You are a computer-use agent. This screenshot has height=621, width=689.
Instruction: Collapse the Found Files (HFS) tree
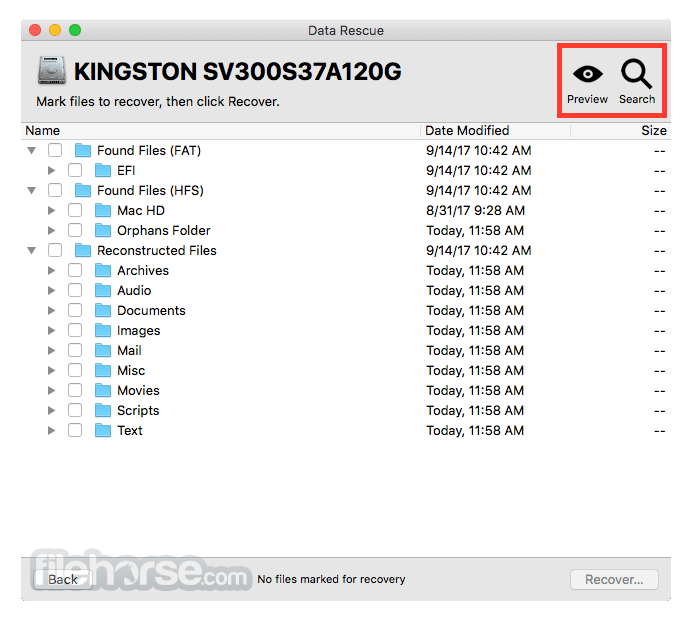point(32,191)
